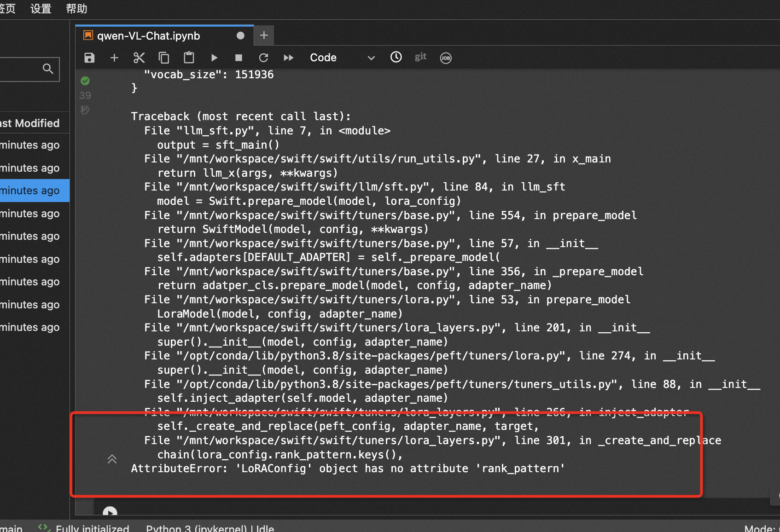
Task: Sort files by Last Modified column header
Action: click(x=30, y=123)
